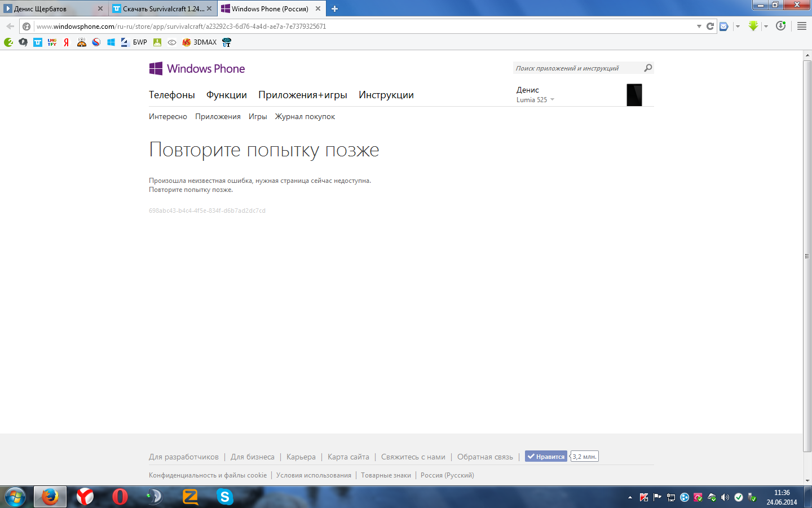The width and height of the screenshot is (812, 508).
Task: Open the eye-shaped copyright bookmark icon
Action: click(x=172, y=42)
